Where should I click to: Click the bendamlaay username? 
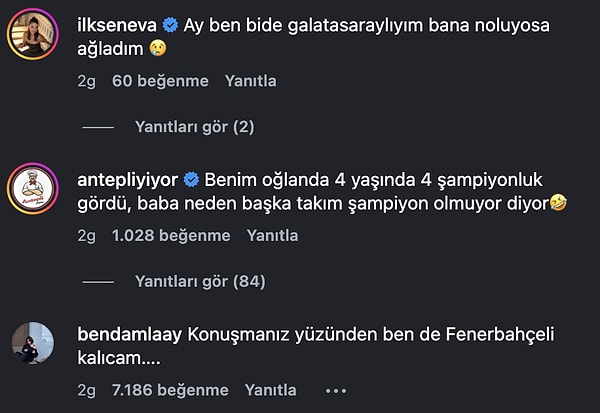tap(128, 335)
